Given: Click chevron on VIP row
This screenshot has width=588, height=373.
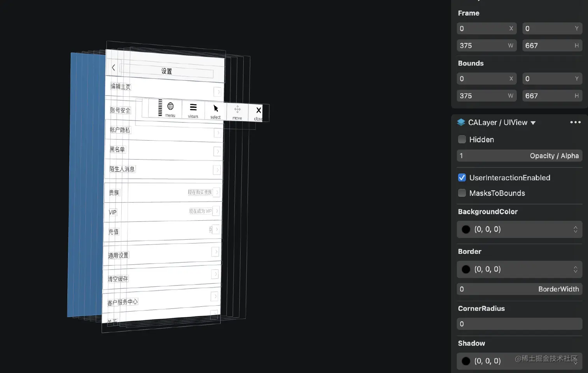Looking at the screenshot, I should click(217, 211).
